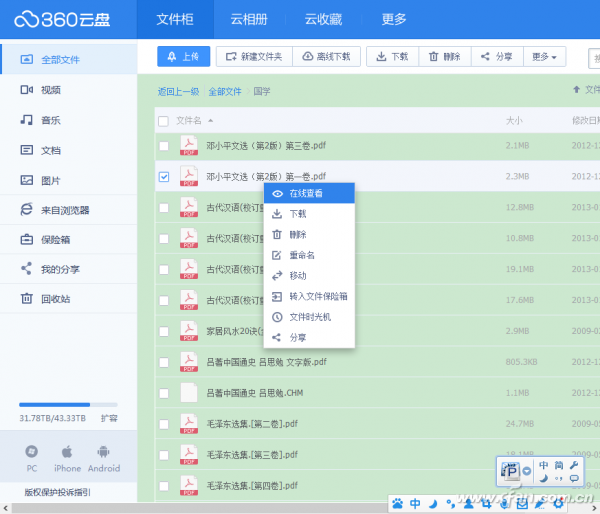The image size is (600, 514).
Task: Click the 离线下载 button
Action: [x=326, y=57]
